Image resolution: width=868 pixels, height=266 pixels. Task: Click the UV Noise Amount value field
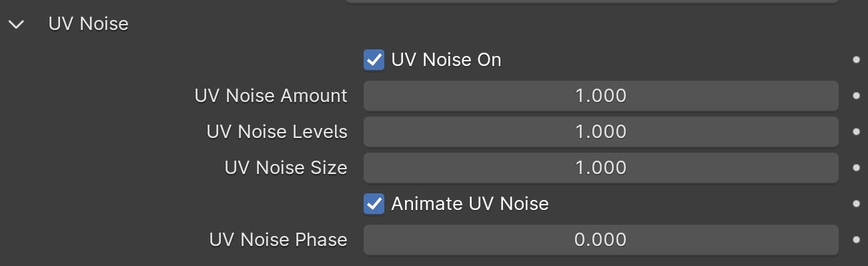tap(600, 96)
